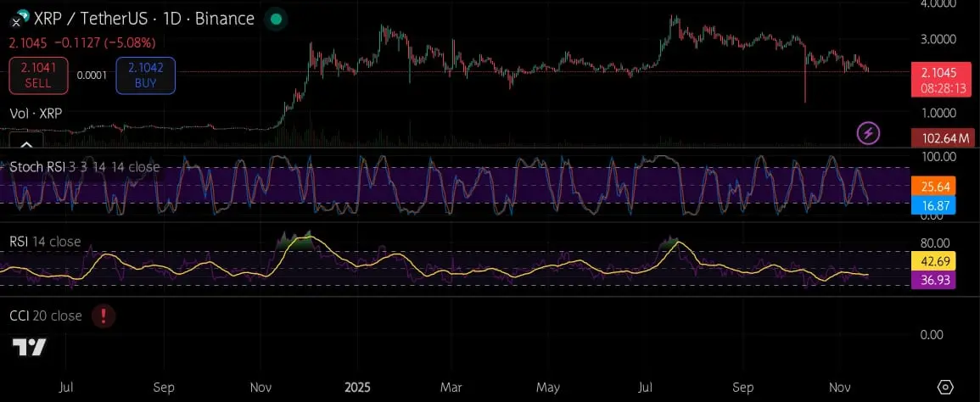The height and width of the screenshot is (402, 980).
Task: Click the purple 36.93 RSI value label
Action: tap(932, 280)
